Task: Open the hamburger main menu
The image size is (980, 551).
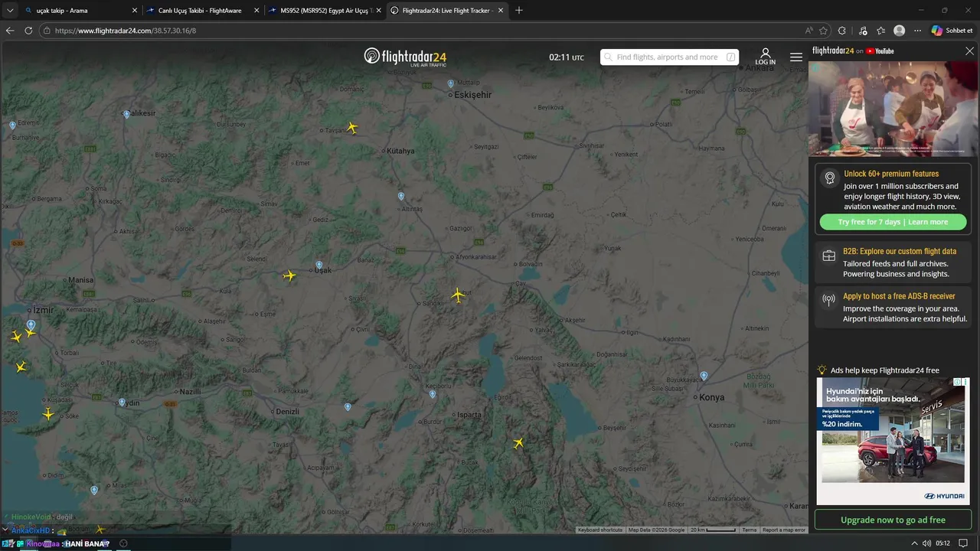Action: [x=796, y=57]
